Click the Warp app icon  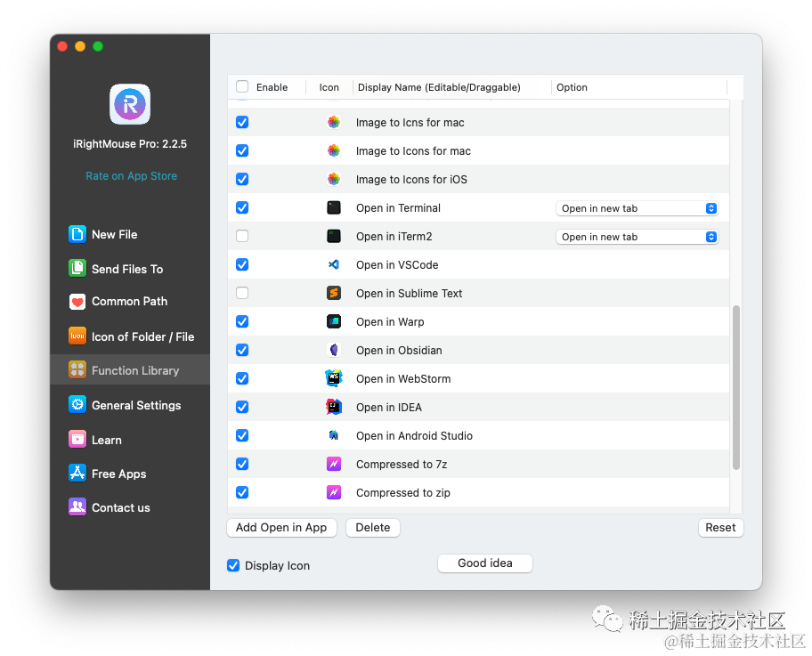tap(333, 321)
